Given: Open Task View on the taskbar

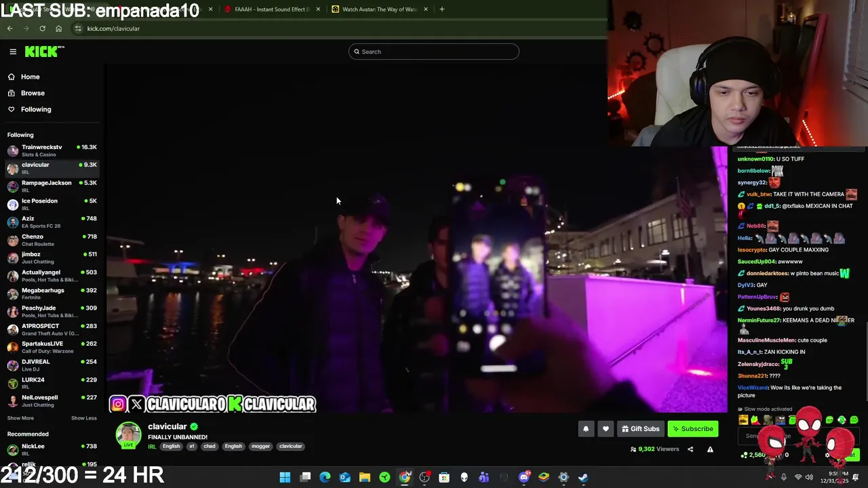Looking at the screenshot, I should click(x=305, y=477).
